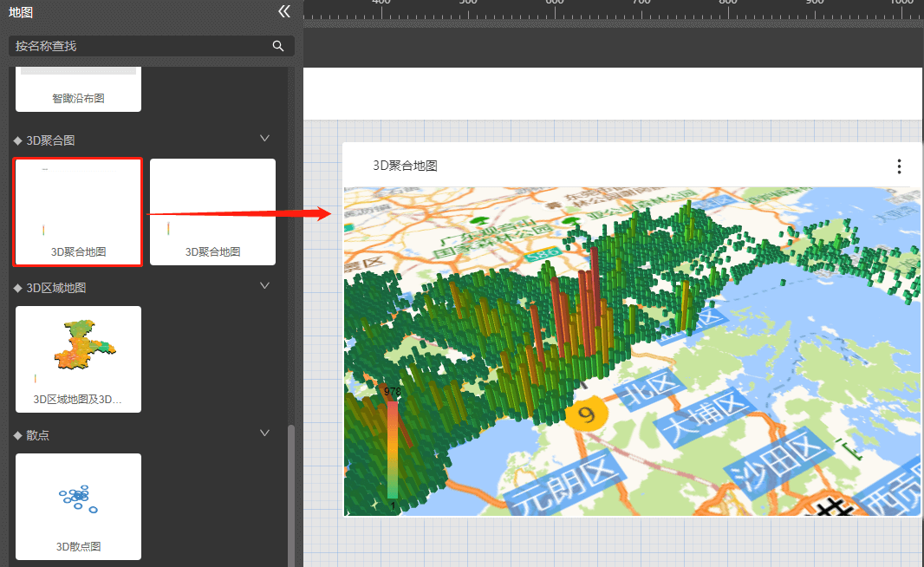Collapse the 散点 section chevron
This screenshot has width=924, height=567.
265,433
